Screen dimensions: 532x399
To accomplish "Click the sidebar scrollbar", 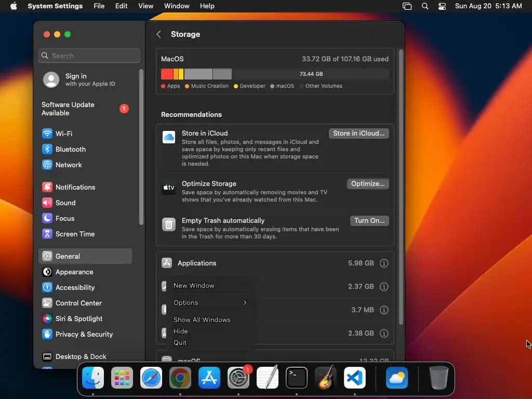I will click(141, 147).
